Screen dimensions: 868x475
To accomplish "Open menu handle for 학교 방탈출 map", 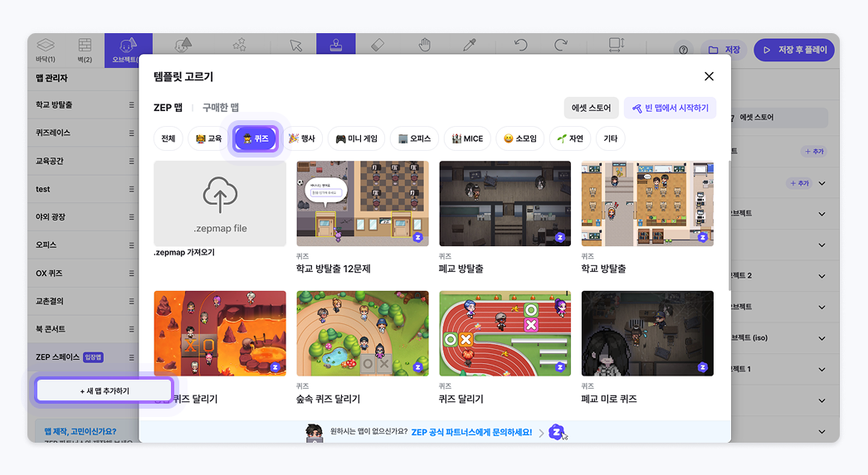I will pos(131,104).
